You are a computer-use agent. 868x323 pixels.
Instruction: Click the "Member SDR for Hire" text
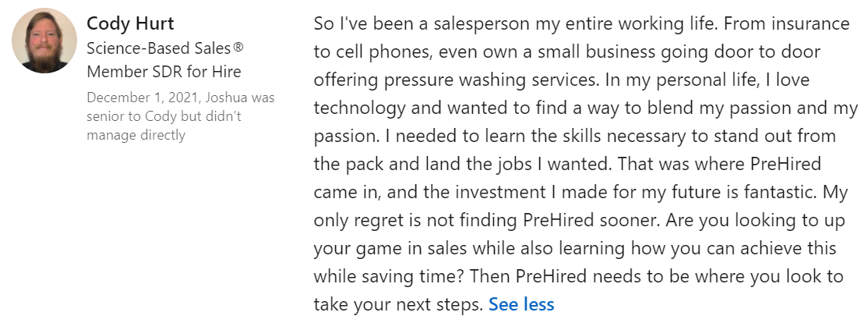(x=164, y=73)
